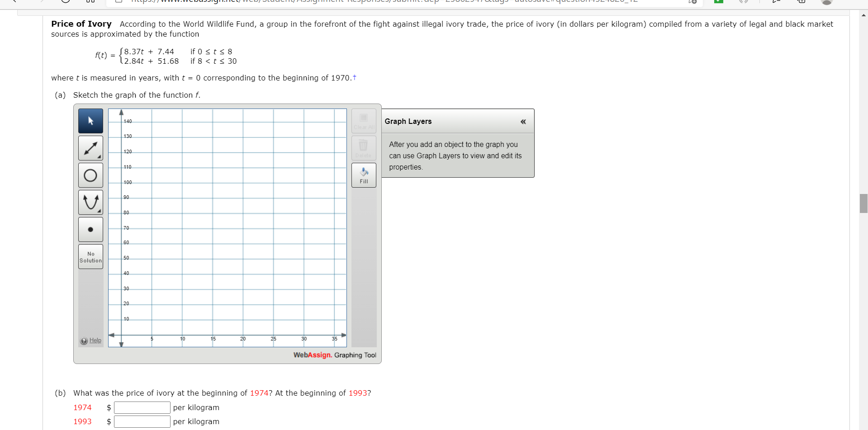Image resolution: width=868 pixels, height=430 pixels.
Task: Select the pointer arrow tool
Action: pos(90,121)
